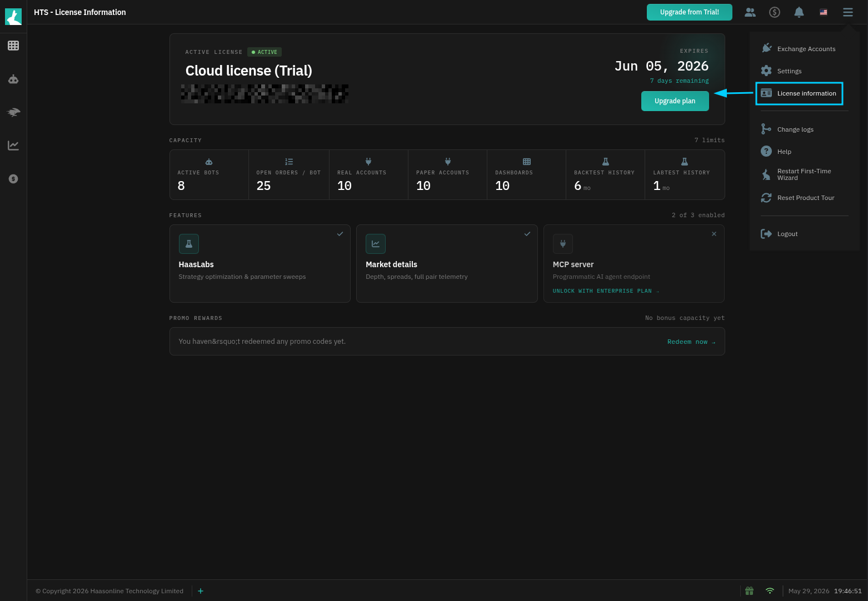The width and height of the screenshot is (868, 601).
Task: Click the HaasOnline rabbit logo
Action: coord(13,17)
